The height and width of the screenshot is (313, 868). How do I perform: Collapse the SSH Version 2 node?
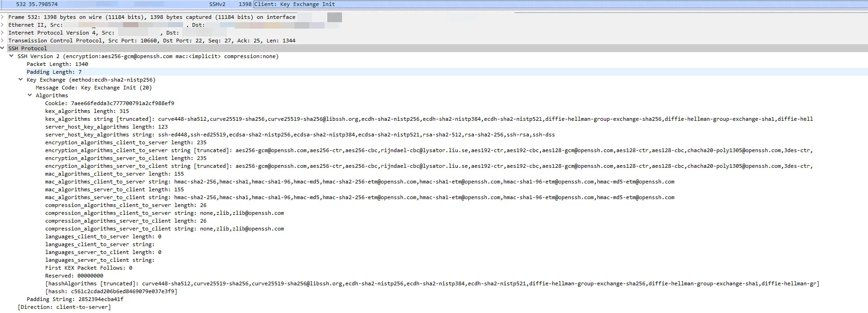[x=12, y=56]
